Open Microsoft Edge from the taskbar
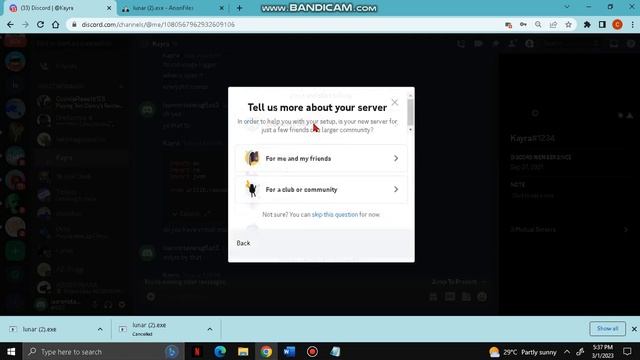 click(x=220, y=351)
